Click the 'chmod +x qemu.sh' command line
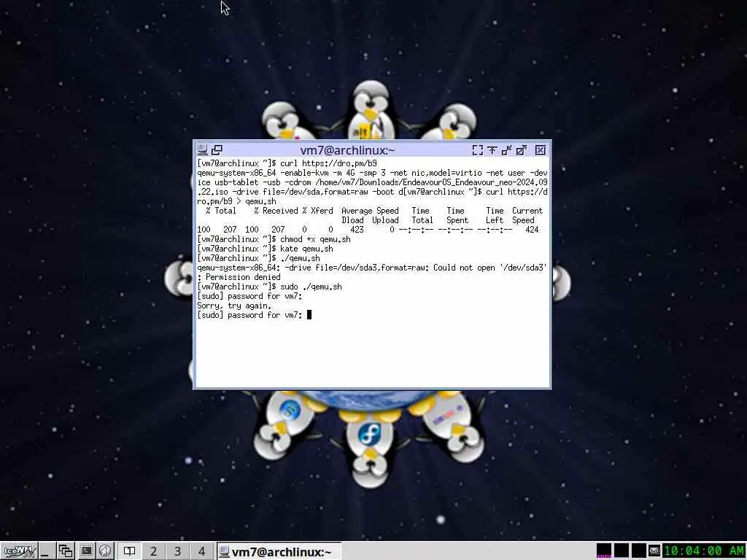 click(x=315, y=239)
